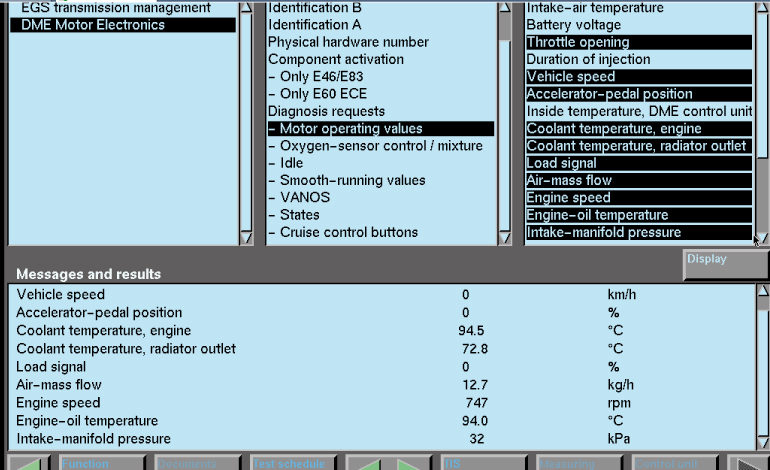The height and width of the screenshot is (470, 770).
Task: Click Load signal row in results
Action: 381,367
